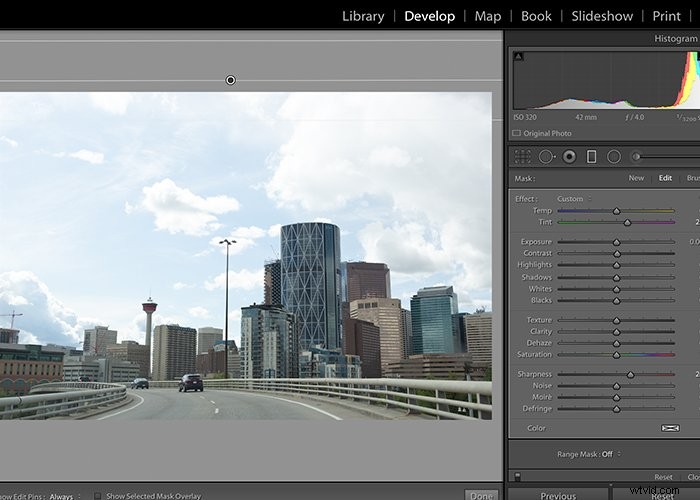Enable Show Selected Mask Overlay checkbox
The image size is (700, 500).
point(97,496)
